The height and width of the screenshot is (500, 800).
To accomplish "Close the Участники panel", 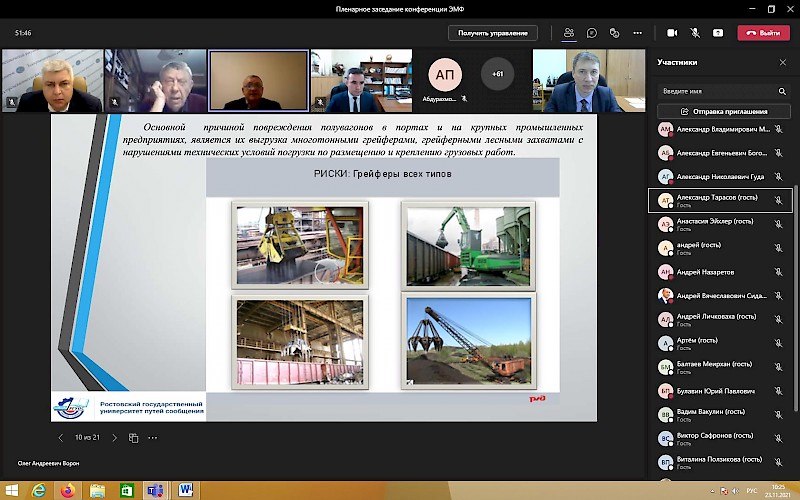I will (783, 62).
